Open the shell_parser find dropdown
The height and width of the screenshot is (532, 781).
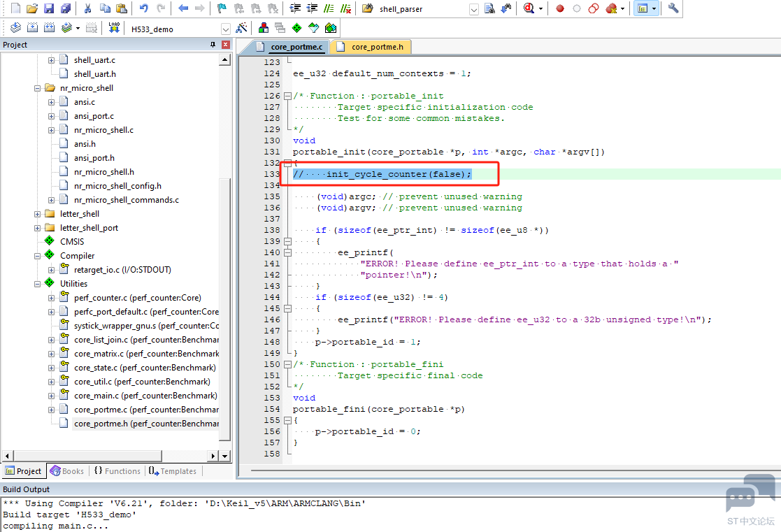(x=474, y=10)
